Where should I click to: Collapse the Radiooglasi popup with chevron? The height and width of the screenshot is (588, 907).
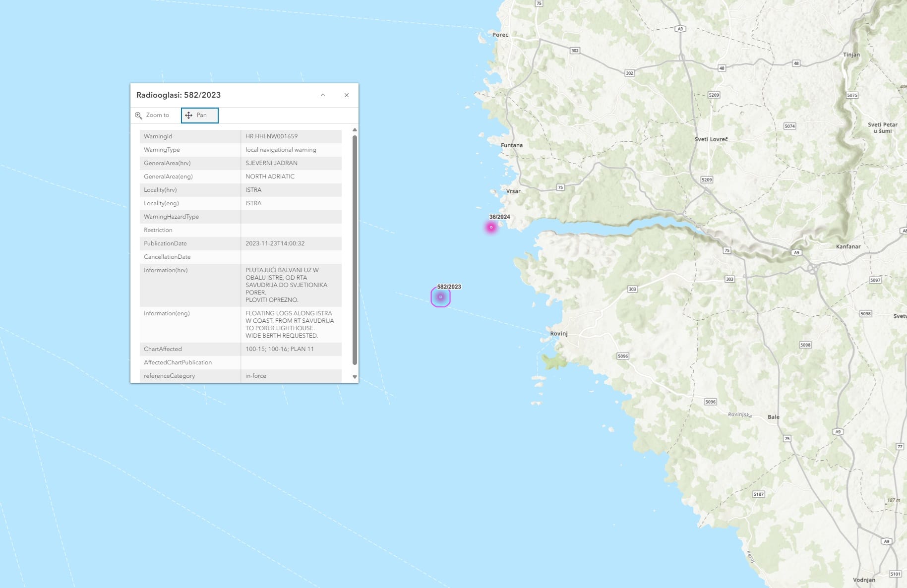[323, 95]
